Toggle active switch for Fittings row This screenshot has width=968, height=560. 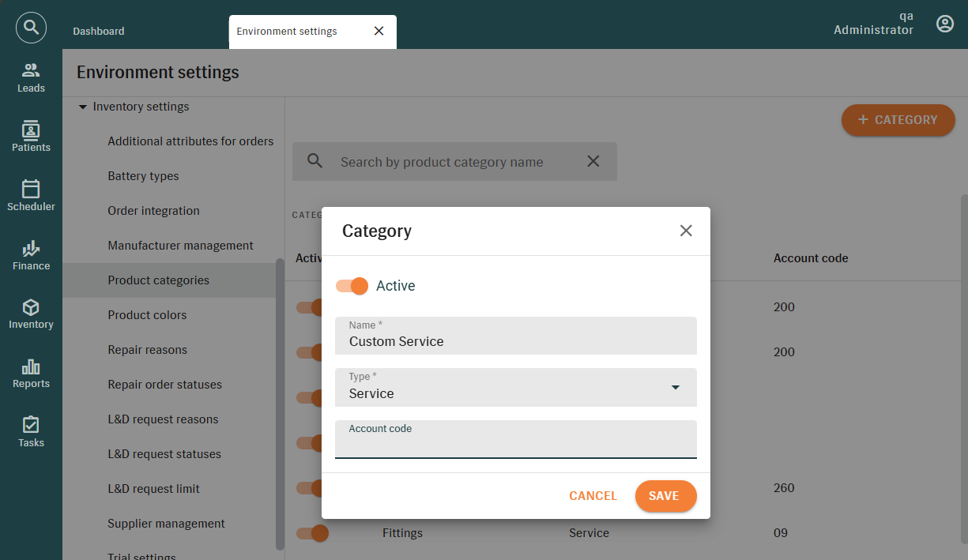point(312,533)
